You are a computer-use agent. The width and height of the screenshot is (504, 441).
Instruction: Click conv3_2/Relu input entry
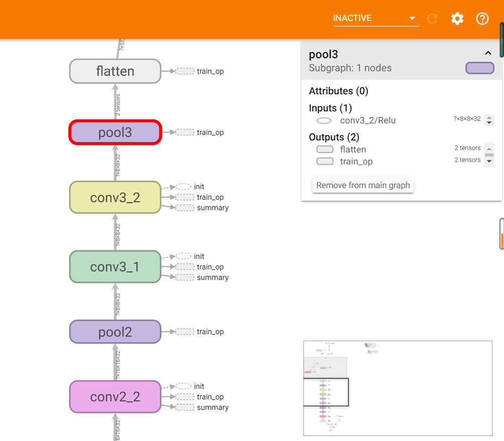click(368, 120)
